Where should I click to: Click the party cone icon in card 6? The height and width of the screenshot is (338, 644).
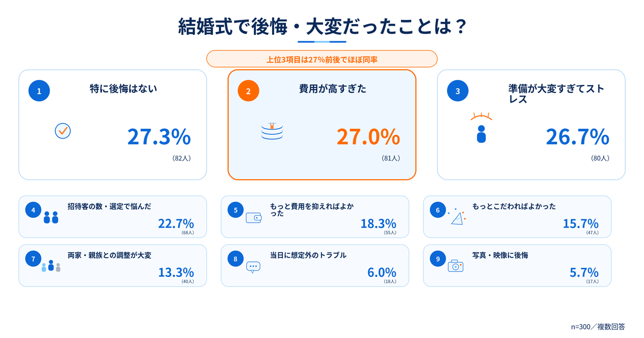coord(457,217)
